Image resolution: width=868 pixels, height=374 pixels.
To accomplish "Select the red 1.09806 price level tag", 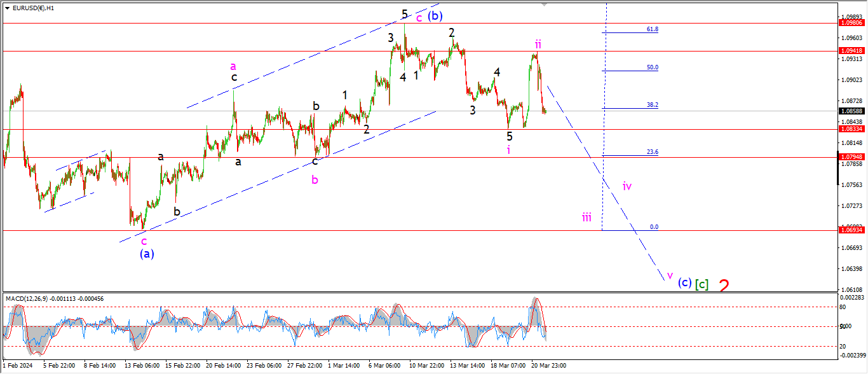I will (x=852, y=23).
